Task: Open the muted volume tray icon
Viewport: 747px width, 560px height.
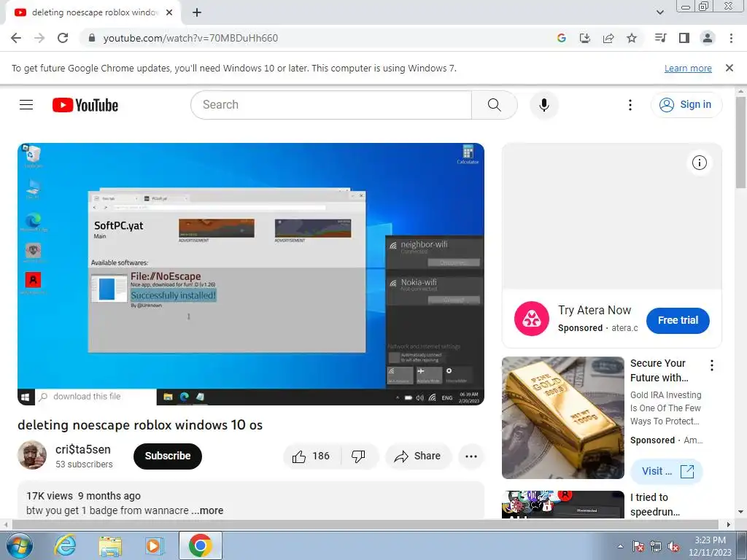Action: 673,547
